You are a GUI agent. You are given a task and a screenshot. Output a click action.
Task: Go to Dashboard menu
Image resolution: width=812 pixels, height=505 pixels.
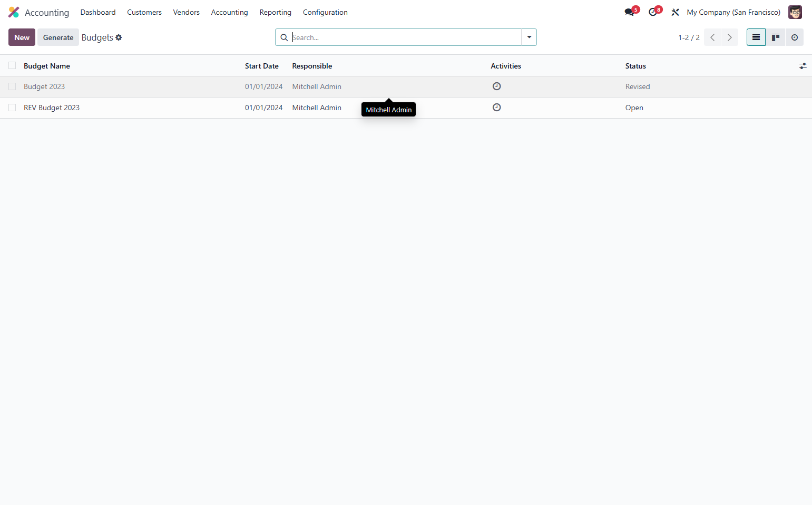(x=98, y=12)
